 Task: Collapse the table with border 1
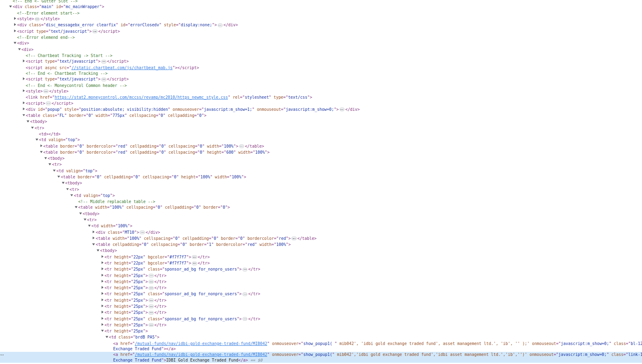pos(94,244)
